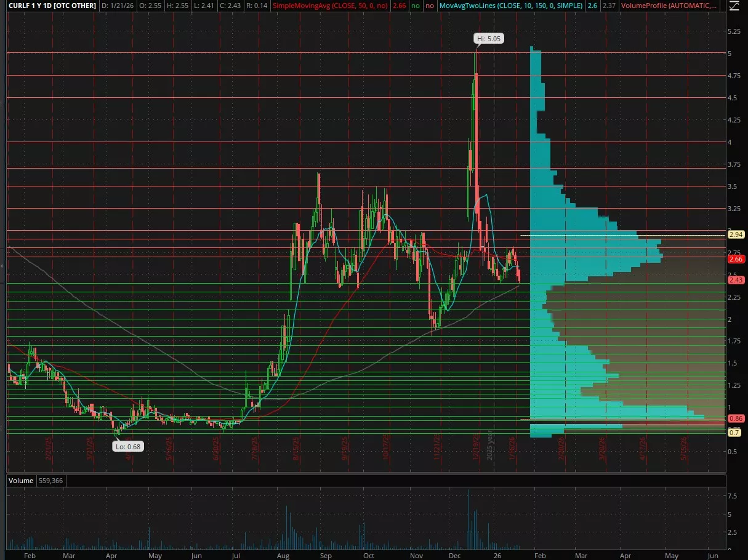Click the yellow 0.7 price axis tag
The width and height of the screenshot is (748, 560).
tap(734, 433)
